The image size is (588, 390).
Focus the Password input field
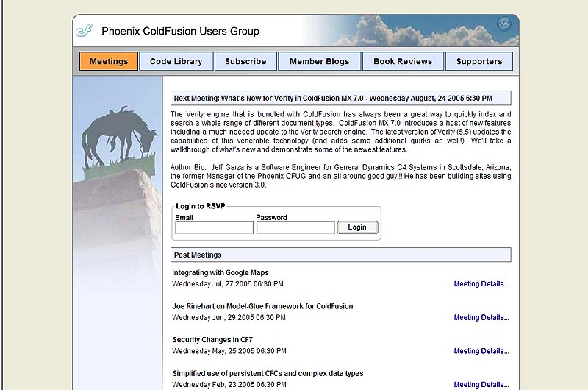(x=295, y=227)
